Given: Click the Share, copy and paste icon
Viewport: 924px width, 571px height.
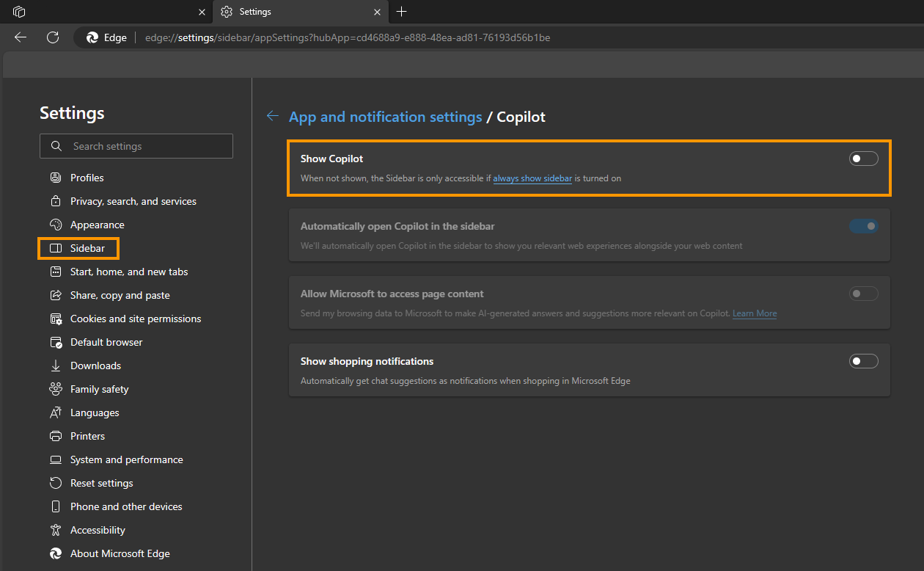Looking at the screenshot, I should pyautogui.click(x=56, y=295).
